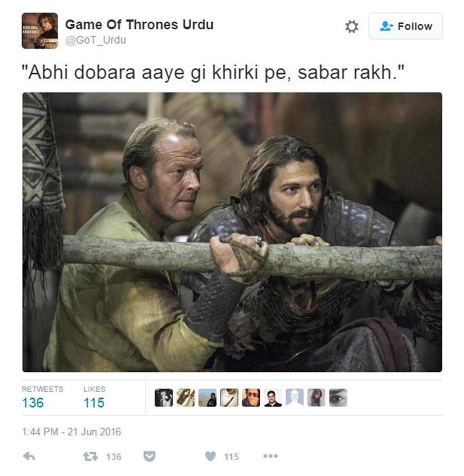464x476 pixels.
Task: Select the liker avatar with red sunglasses
Action: click(251, 397)
